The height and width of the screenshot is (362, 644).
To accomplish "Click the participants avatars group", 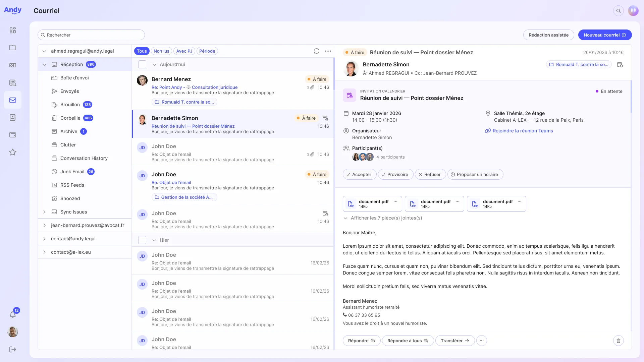I will coord(363,157).
